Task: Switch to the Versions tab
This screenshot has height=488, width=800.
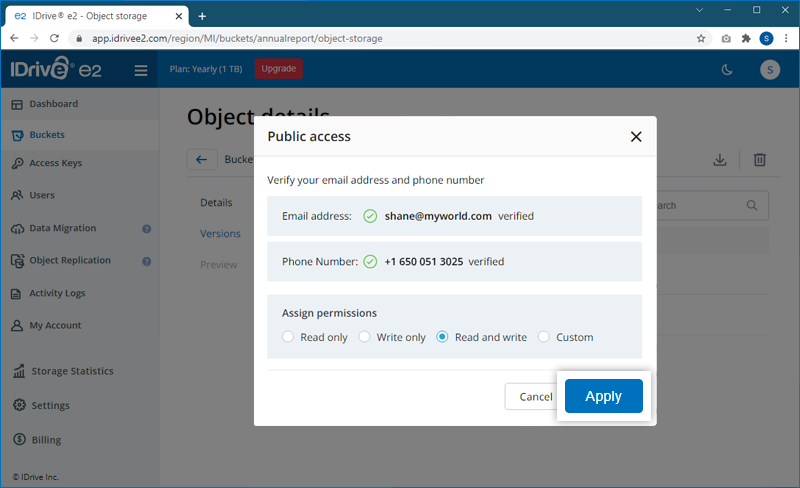Action: point(220,234)
